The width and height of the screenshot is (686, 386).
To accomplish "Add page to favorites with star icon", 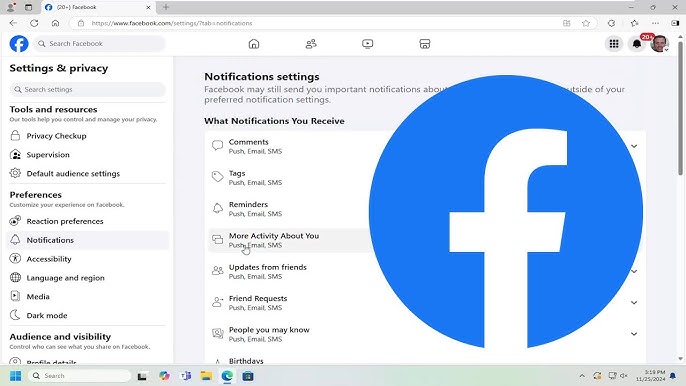I will click(x=586, y=23).
